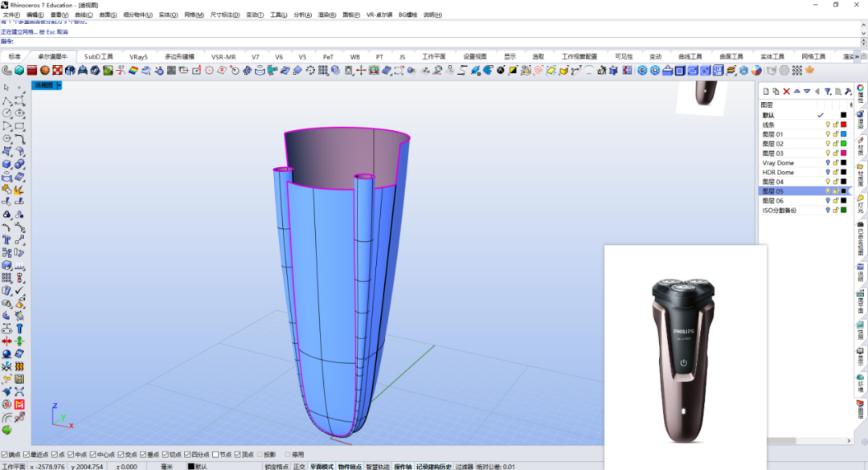Toggle lock icon of 图层 02
This screenshot has height=470, width=868.
pos(836,144)
